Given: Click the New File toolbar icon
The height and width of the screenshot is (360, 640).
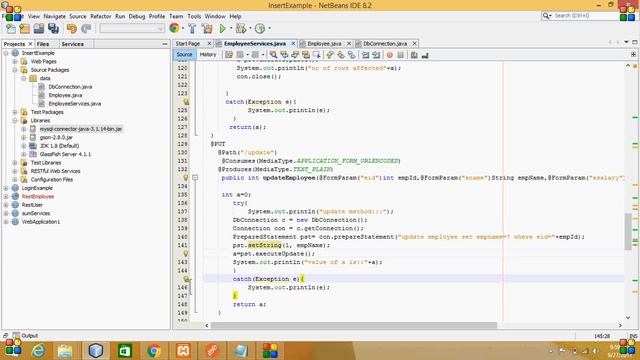Looking at the screenshot, I should (x=11, y=29).
